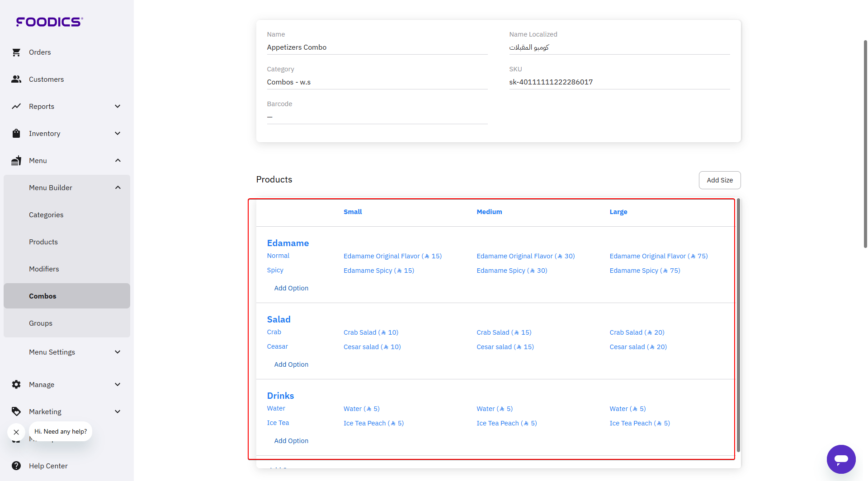868x481 pixels.
Task: Click the Manage gear icon
Action: tap(16, 385)
